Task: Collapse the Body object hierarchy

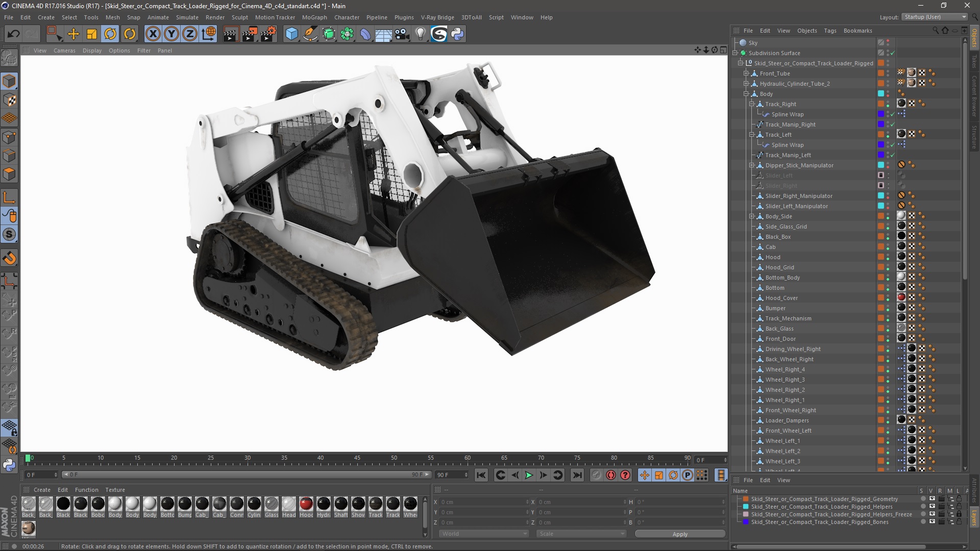Action: [x=746, y=94]
